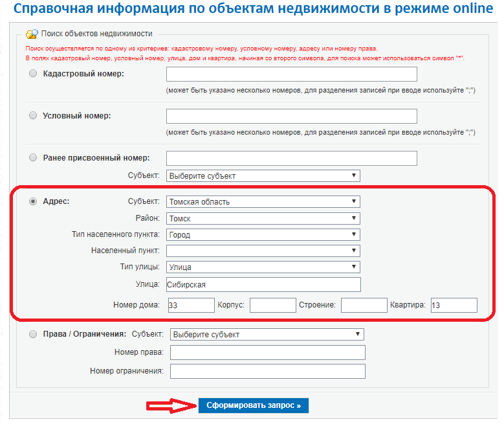The height and width of the screenshot is (426, 504).
Task: Expand the empty Населенный пункт dropdown
Action: (263, 251)
